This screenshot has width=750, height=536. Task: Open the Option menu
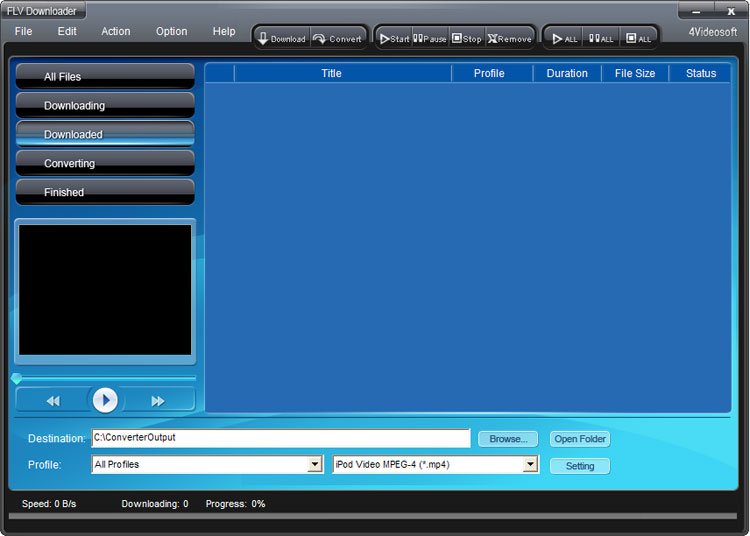[x=171, y=31]
